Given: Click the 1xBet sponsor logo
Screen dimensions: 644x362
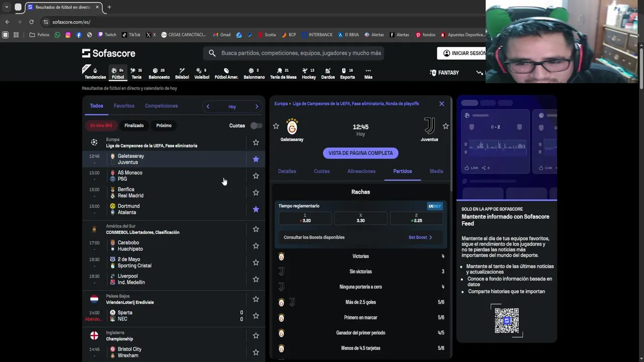Looking at the screenshot, I should 435,206.
